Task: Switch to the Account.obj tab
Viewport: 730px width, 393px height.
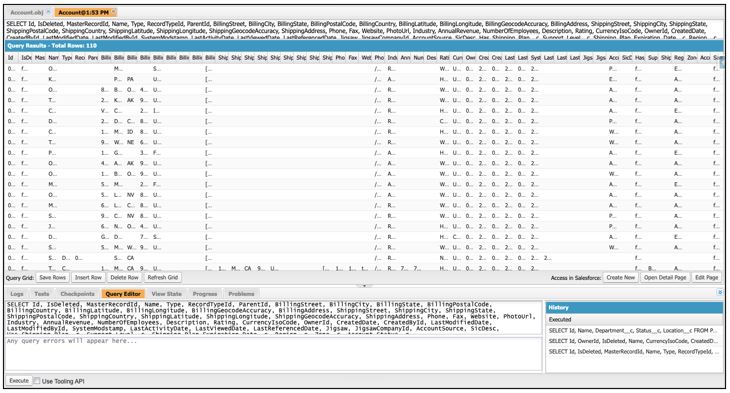Action: 27,12
